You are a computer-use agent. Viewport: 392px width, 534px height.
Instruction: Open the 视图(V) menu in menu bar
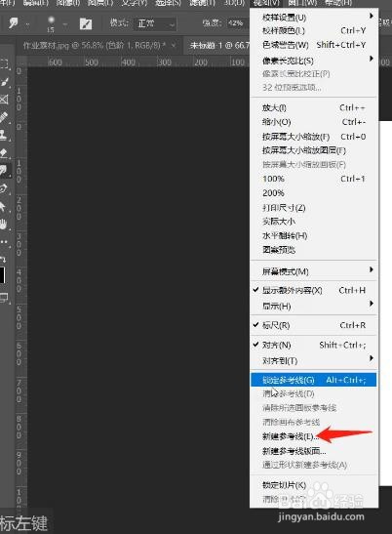coord(266,3)
